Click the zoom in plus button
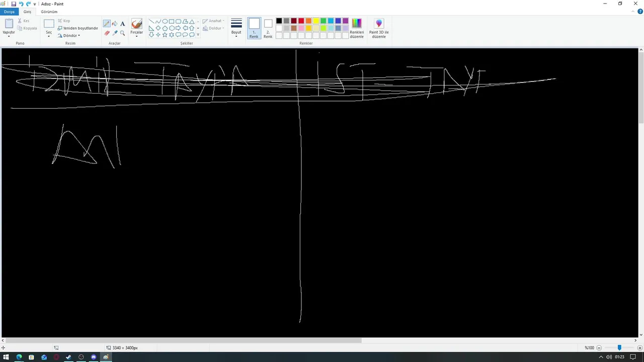 click(x=639, y=348)
